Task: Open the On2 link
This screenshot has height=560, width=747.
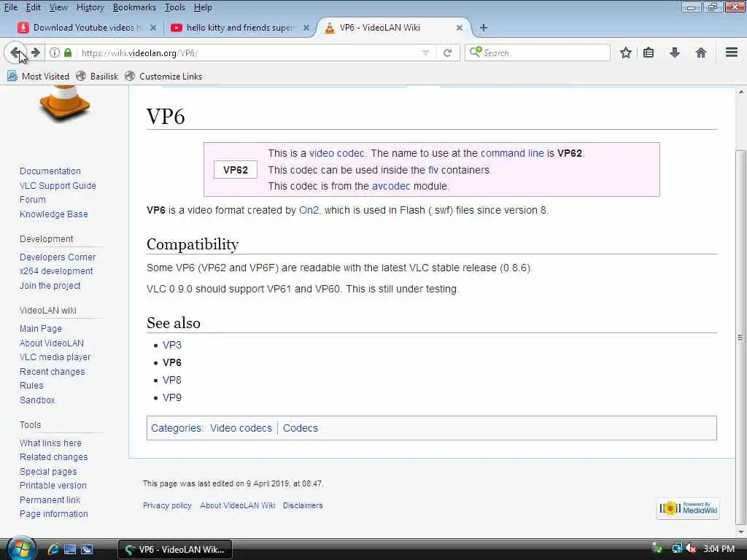Action: pos(309,210)
